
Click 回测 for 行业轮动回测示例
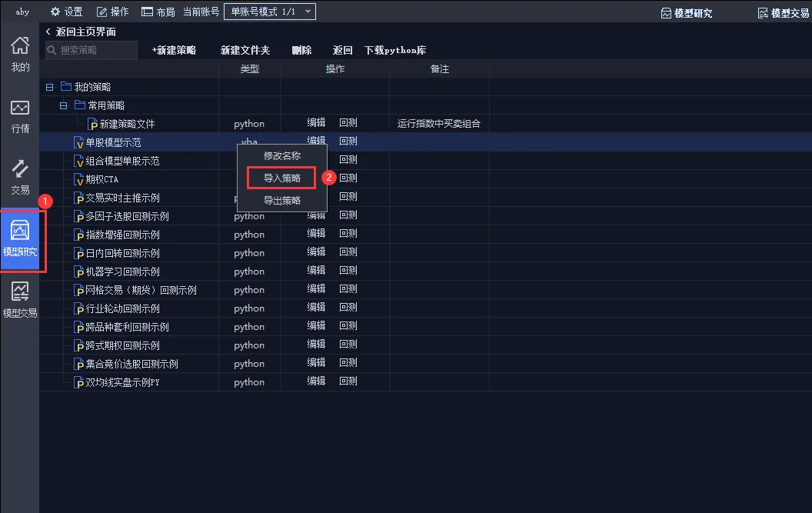pyautogui.click(x=348, y=308)
